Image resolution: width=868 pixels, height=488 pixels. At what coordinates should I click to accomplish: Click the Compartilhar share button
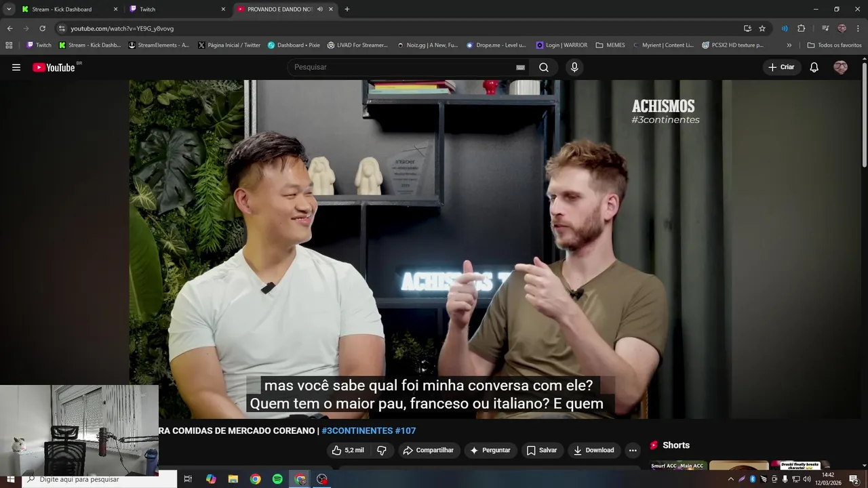428,450
